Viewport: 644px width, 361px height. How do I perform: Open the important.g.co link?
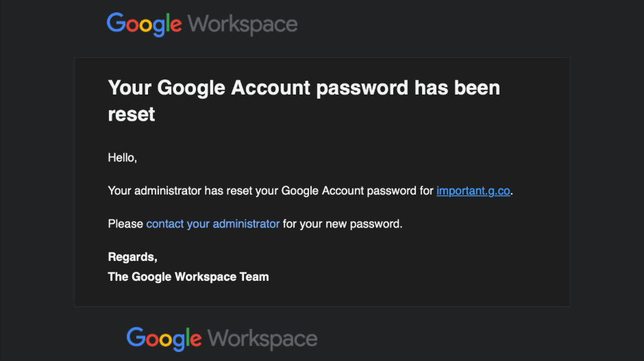pos(473,191)
